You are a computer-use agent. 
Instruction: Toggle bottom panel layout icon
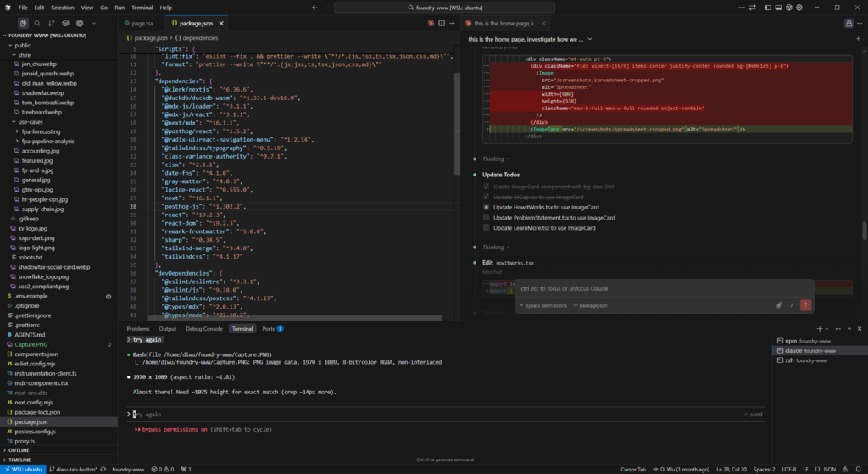[778, 8]
